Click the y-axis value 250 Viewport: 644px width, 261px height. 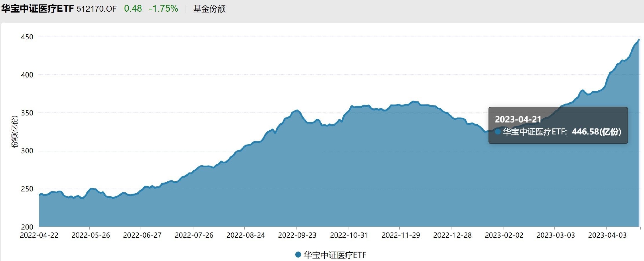(x=27, y=189)
